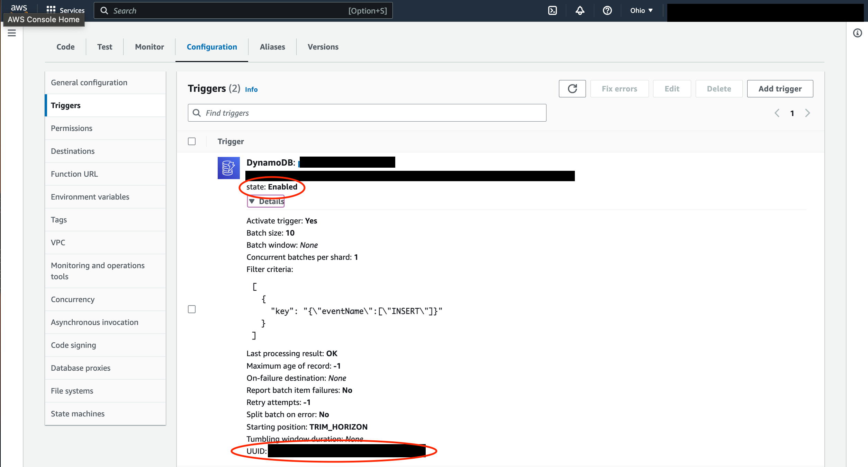The width and height of the screenshot is (868, 467).
Task: Click the search magnifier in Find triggers
Action: pos(197,113)
